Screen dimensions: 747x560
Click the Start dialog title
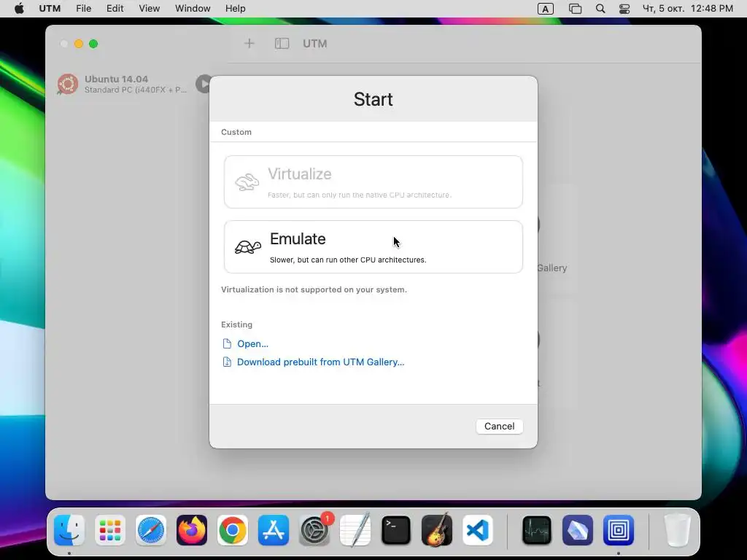pyautogui.click(x=373, y=99)
